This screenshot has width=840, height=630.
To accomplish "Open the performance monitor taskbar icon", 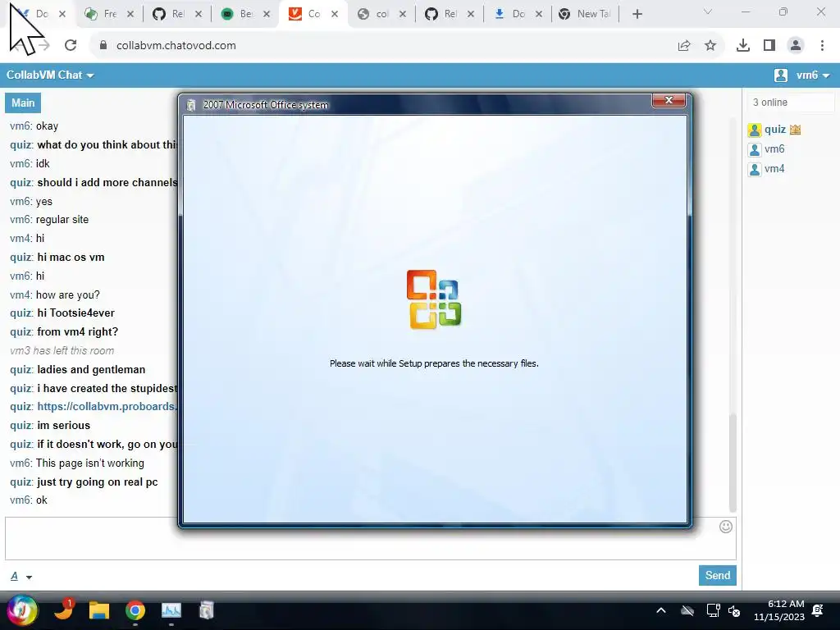I will pos(171,610).
